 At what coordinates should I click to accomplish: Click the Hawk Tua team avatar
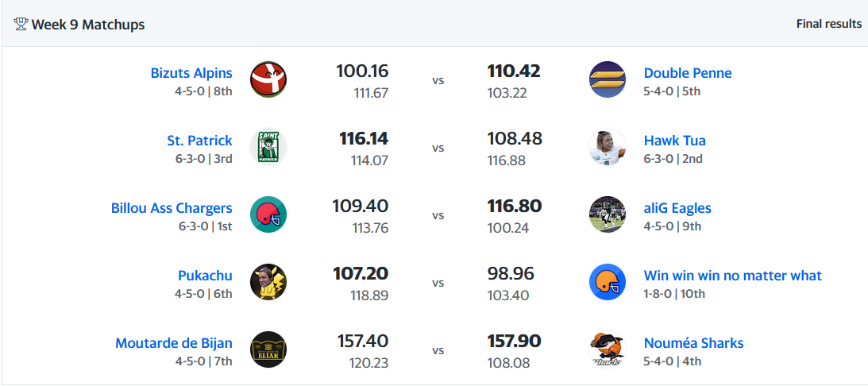coord(608,147)
